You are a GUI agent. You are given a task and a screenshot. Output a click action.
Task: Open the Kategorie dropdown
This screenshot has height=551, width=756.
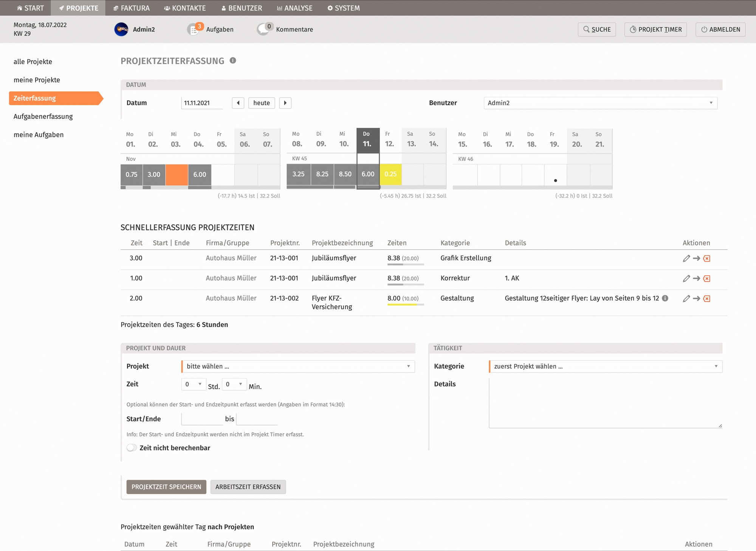point(605,366)
